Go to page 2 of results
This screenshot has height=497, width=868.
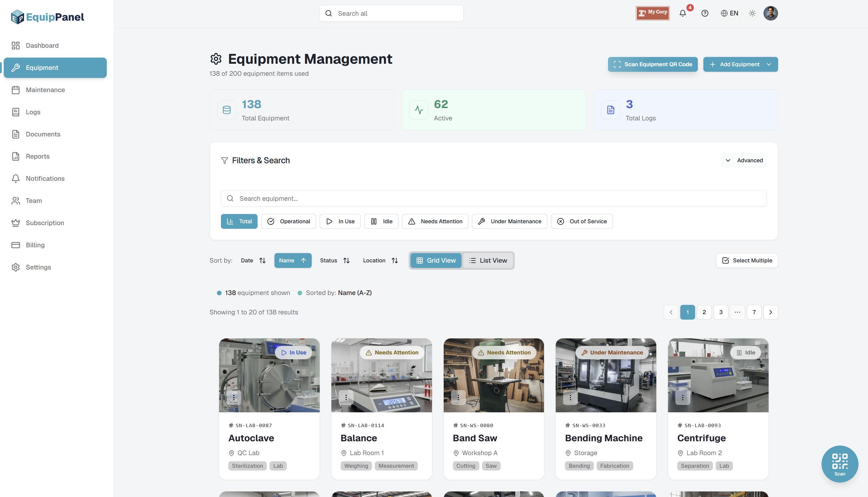(704, 312)
